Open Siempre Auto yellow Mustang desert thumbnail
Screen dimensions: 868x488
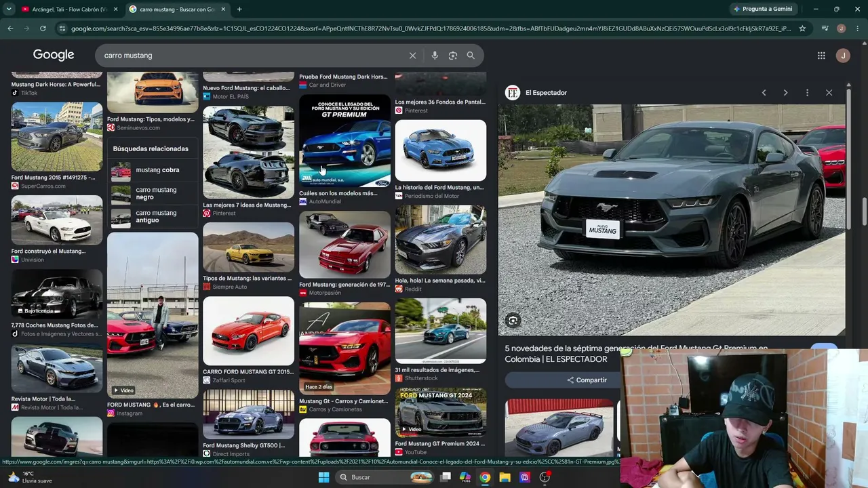pos(248,247)
